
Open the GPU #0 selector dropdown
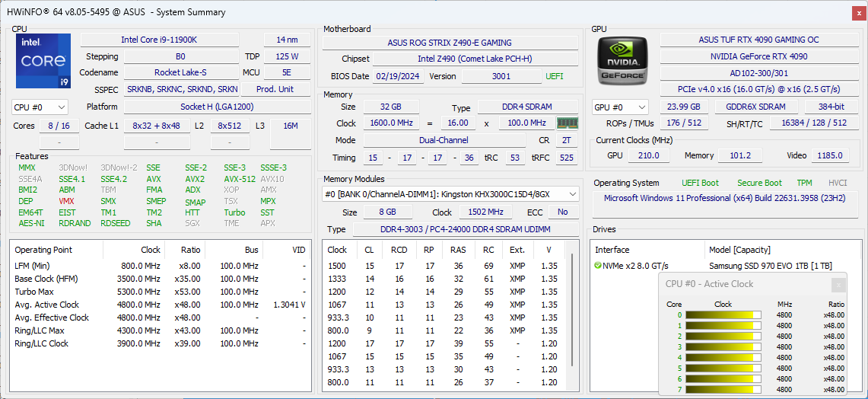click(620, 107)
